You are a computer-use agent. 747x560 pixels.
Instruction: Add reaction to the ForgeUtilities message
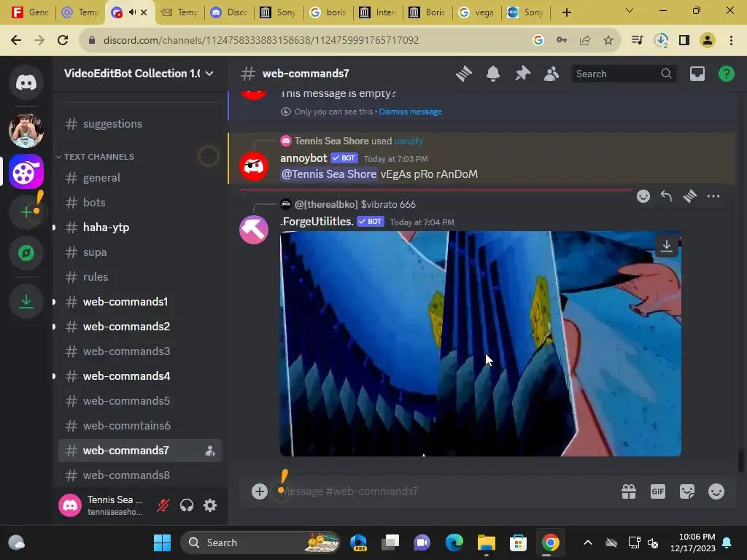[643, 196]
